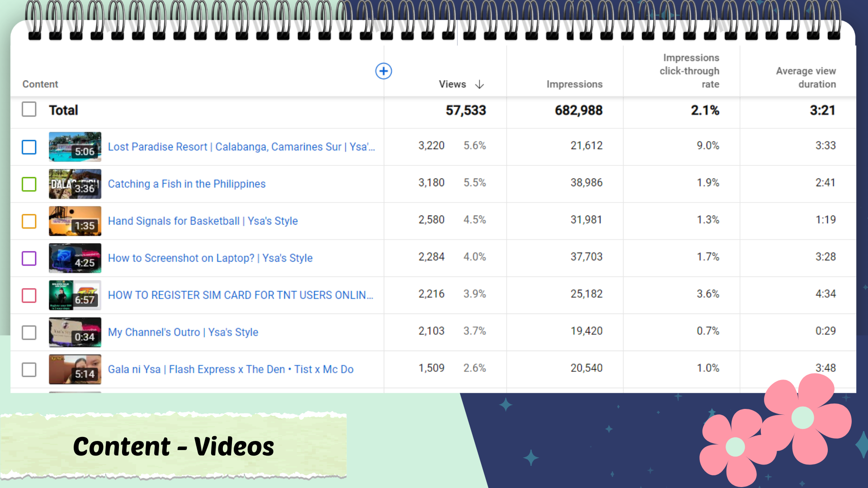Tick red SIM card registration checkbox
868x488 pixels.
29,295
